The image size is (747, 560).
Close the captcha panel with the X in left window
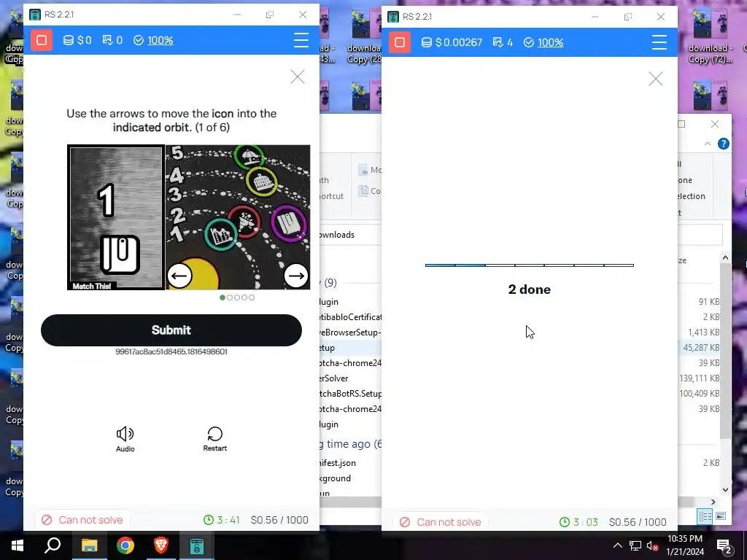pyautogui.click(x=298, y=77)
